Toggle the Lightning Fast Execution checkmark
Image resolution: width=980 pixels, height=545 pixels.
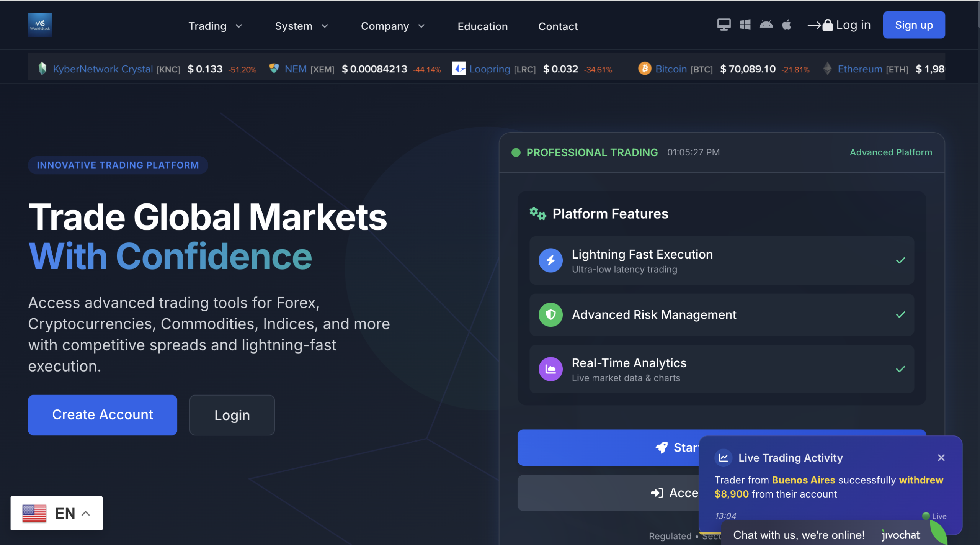coord(901,260)
